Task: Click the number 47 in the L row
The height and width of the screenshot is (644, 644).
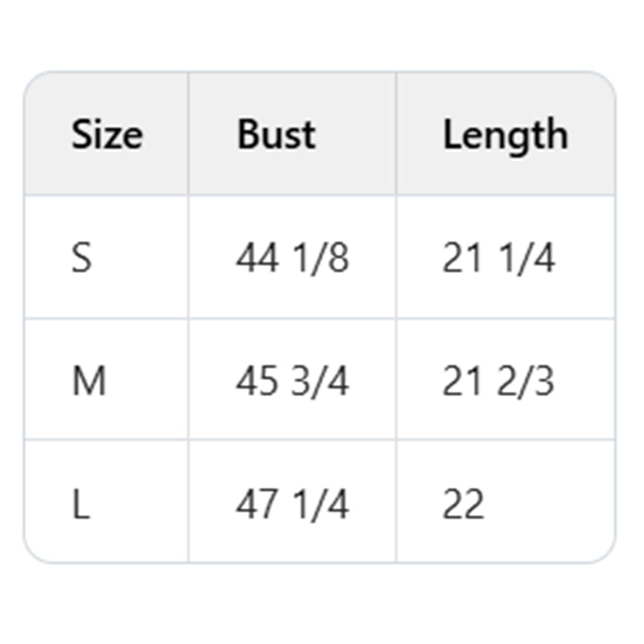Action: point(257,505)
